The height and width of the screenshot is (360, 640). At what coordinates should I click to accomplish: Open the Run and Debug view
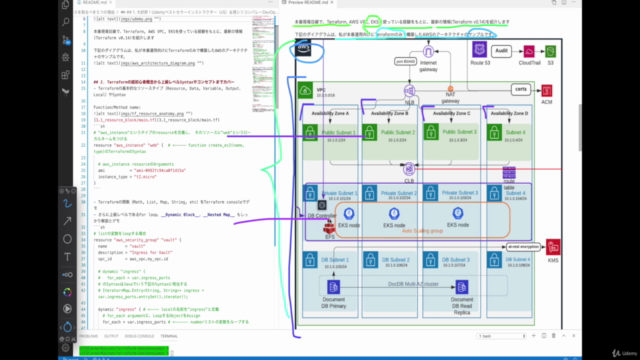66,57
